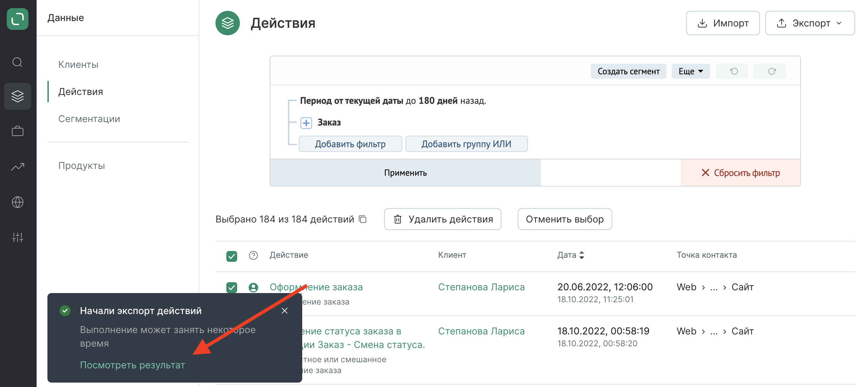Click the Импорт button
868x387 pixels.
tap(723, 23)
